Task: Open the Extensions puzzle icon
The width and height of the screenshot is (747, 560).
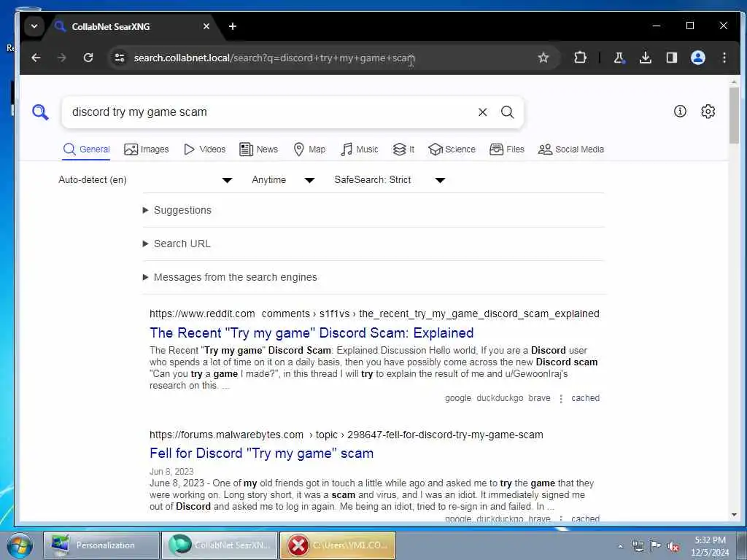Action: pyautogui.click(x=580, y=58)
